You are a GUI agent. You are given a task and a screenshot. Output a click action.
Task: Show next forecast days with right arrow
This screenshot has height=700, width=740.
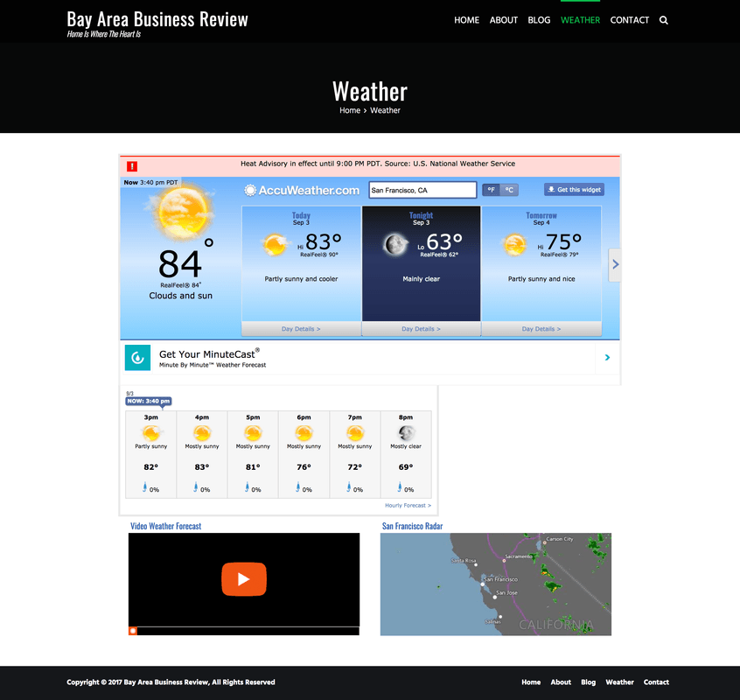615,265
